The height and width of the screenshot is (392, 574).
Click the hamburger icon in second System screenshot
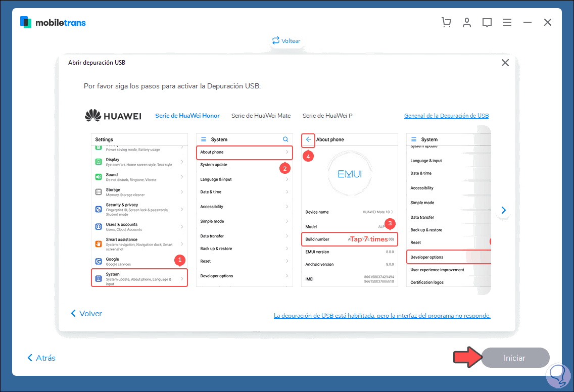click(204, 139)
